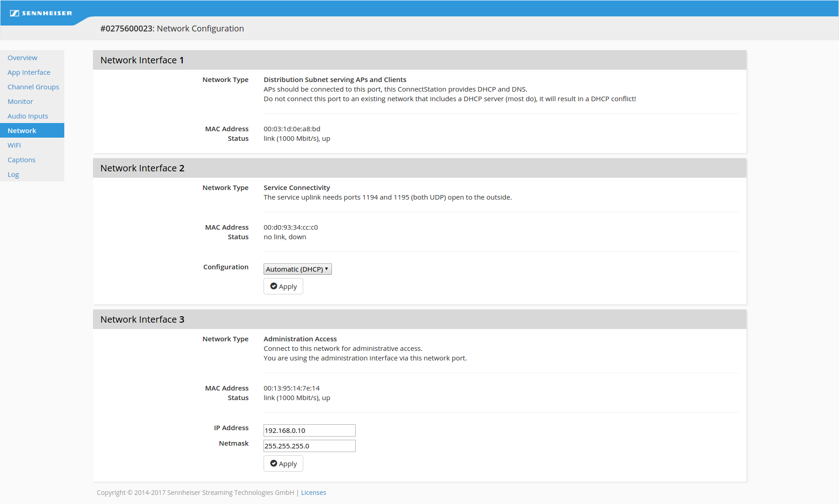Open the Overview page in sidebar
839x504 pixels.
pos(22,58)
